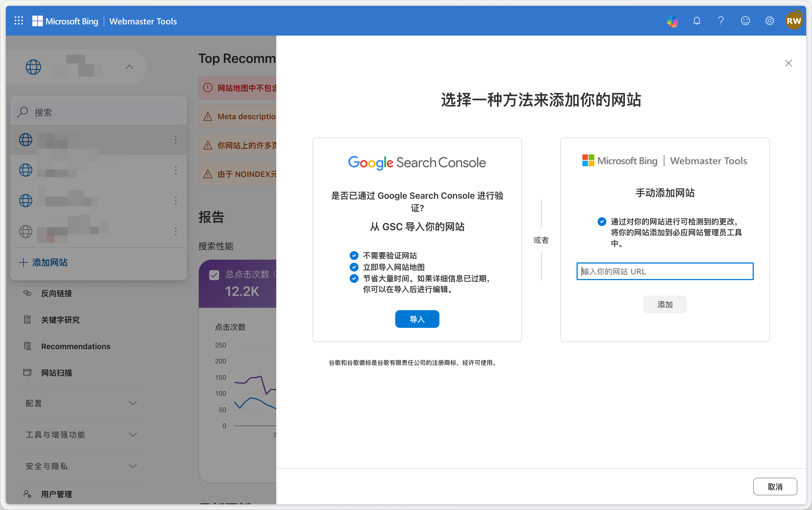The image size is (812, 510).
Task: Open more options for the first site
Action: (176, 140)
